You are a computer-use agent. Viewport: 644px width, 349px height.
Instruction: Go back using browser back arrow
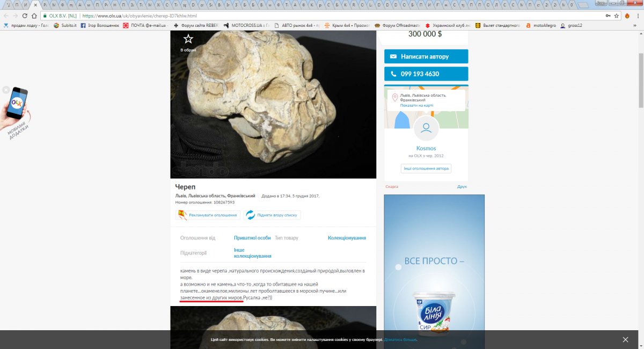(6, 16)
